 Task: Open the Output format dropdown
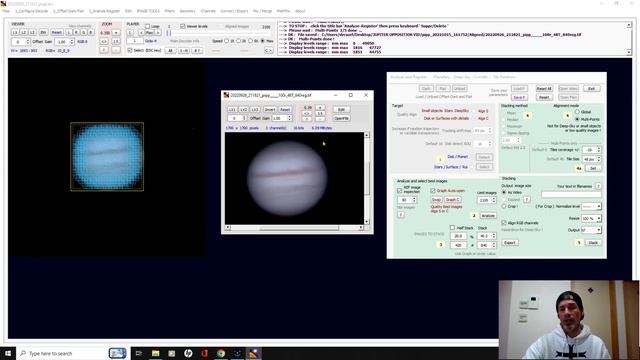pos(591,230)
